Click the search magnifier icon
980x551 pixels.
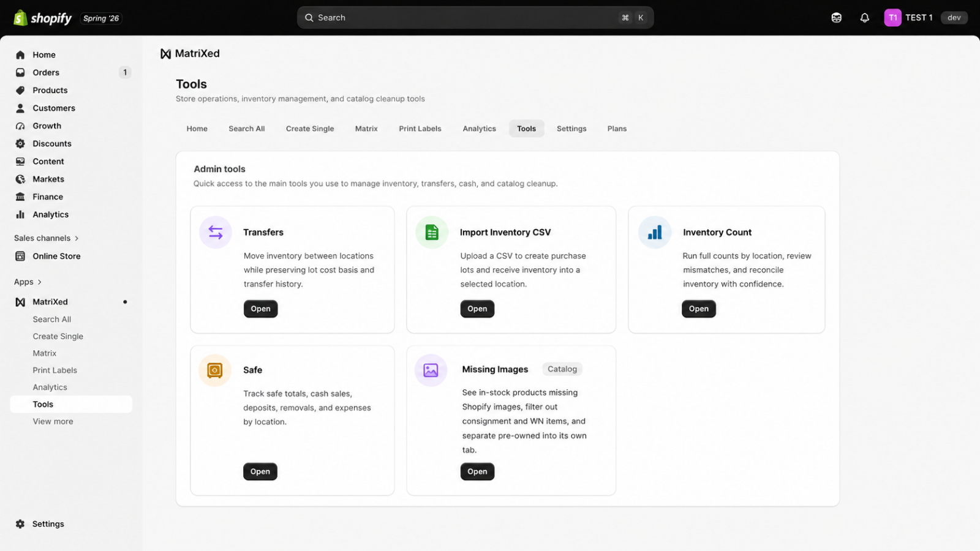click(x=309, y=18)
